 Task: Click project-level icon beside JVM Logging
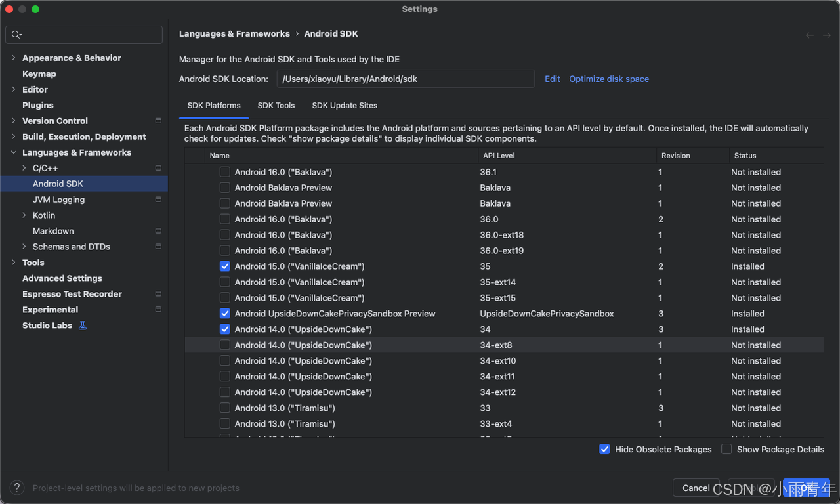click(158, 199)
